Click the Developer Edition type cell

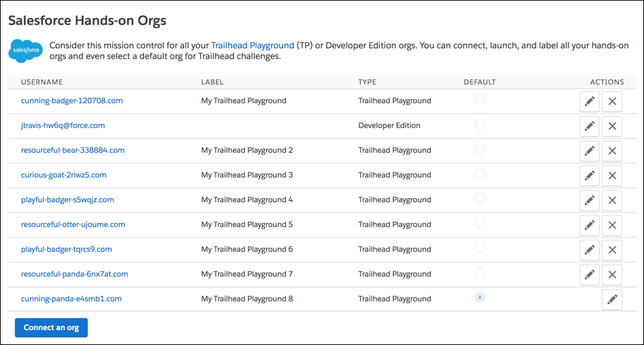[390, 125]
